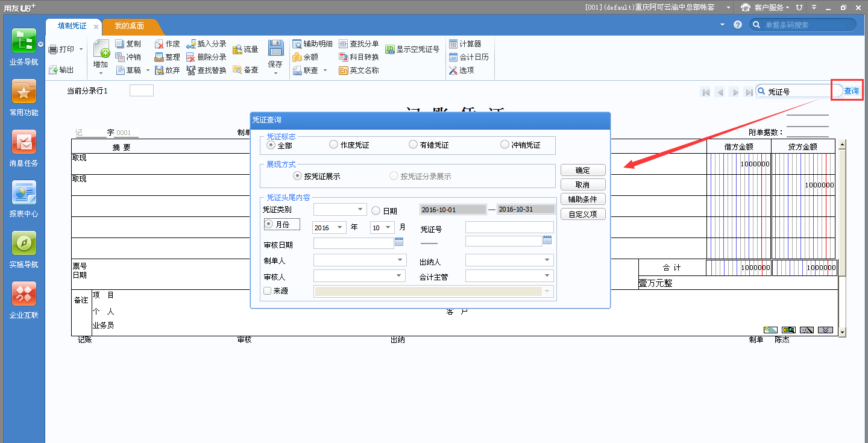Click the 确定 button in dialog

tap(582, 171)
